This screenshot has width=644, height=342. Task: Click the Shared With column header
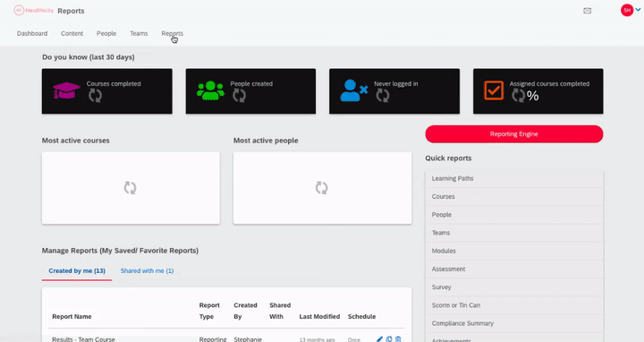pos(280,311)
